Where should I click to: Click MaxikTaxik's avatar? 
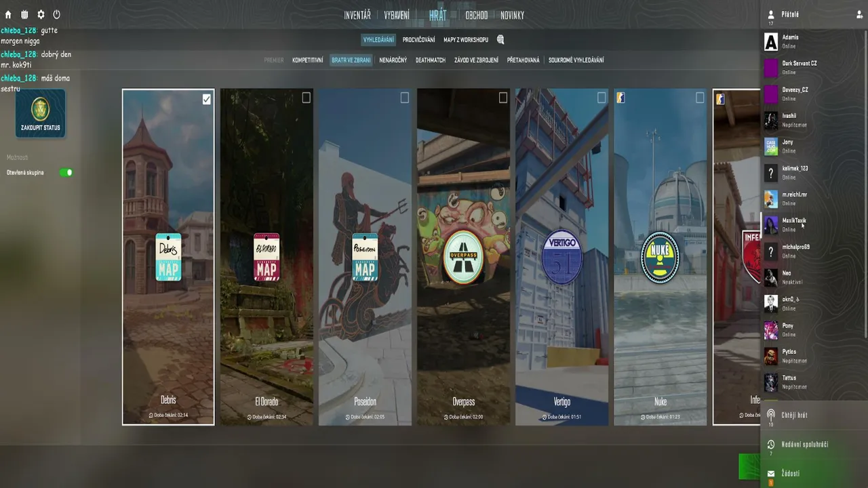[771, 225]
